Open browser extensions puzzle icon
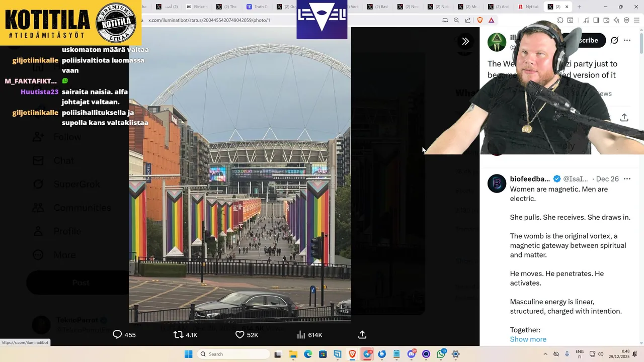Screen dimensions: 644x362 (x=560, y=20)
